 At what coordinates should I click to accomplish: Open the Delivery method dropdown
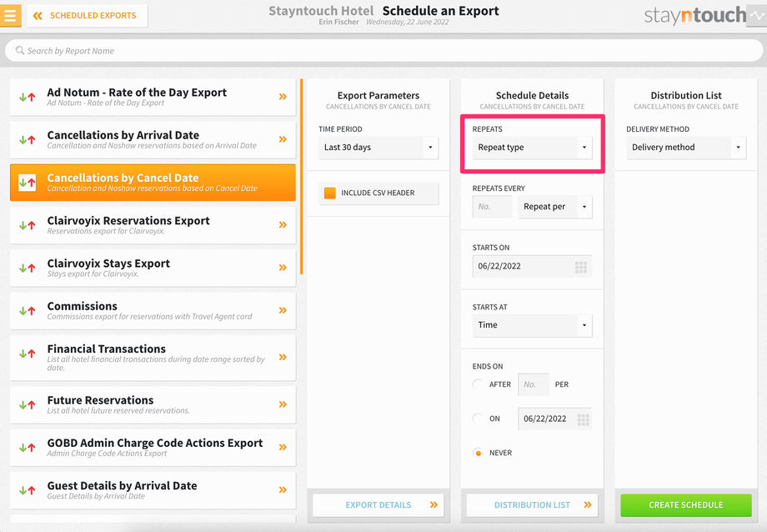tap(686, 148)
